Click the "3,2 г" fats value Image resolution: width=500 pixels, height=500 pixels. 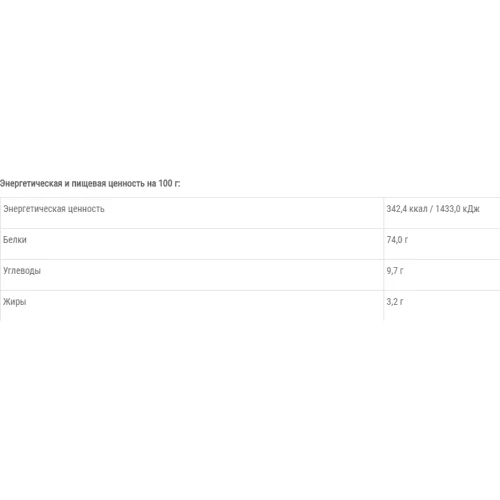click(x=395, y=302)
